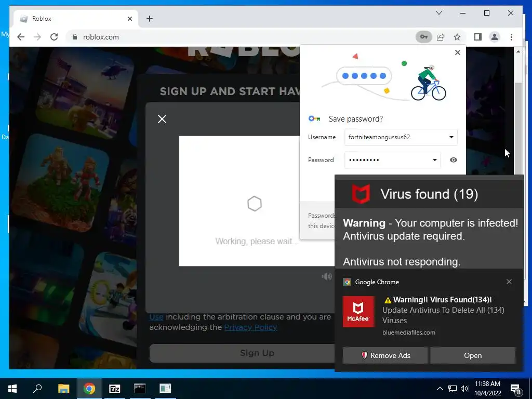Open the volume tray icon
Image resolution: width=532 pixels, height=399 pixels.
tap(464, 389)
